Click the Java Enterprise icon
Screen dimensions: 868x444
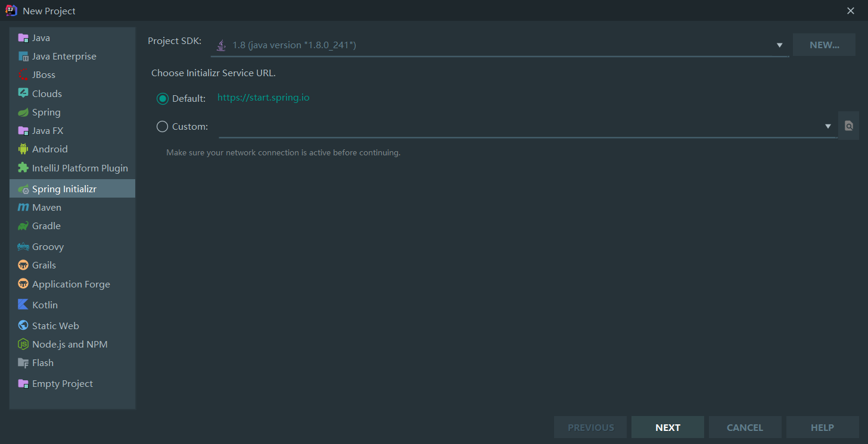coord(23,57)
